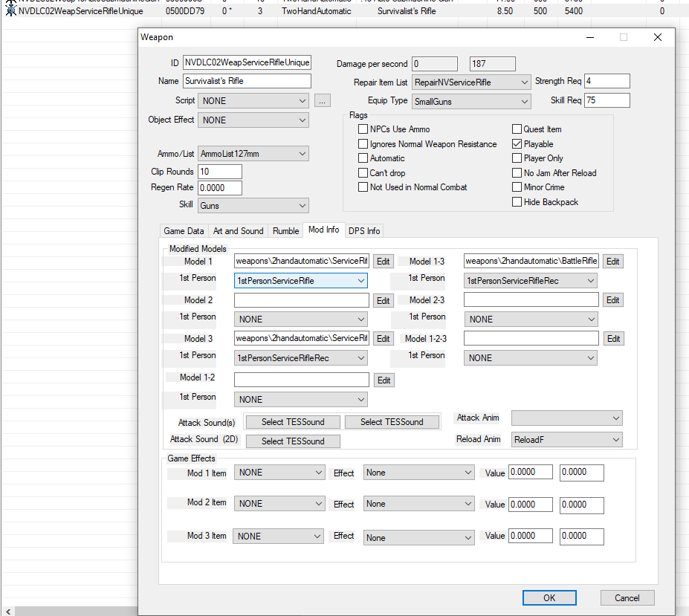689x616 pixels.
Task: Enable No Jam After Reload
Action: click(x=517, y=173)
